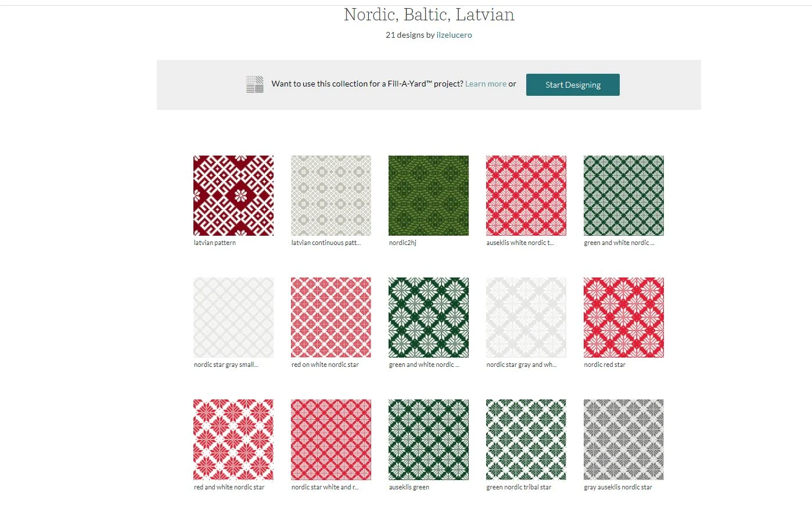
Task: Select the nordic red star design image
Action: [x=624, y=318]
